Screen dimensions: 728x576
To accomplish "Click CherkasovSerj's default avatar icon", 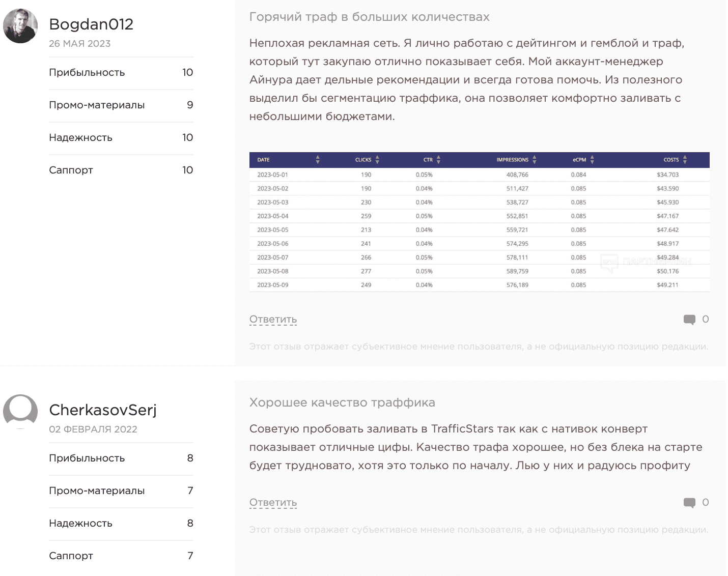I will coord(20,411).
